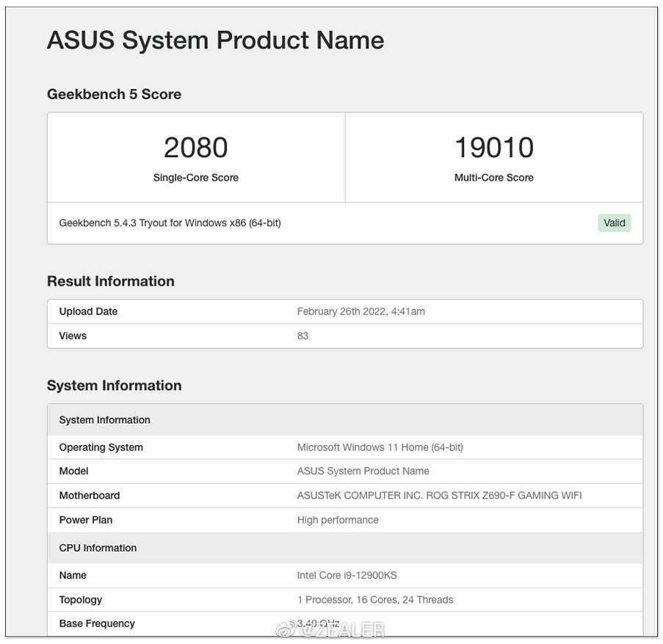This screenshot has height=644, width=663.
Task: Click the Single-Core Score label
Action: [195, 178]
